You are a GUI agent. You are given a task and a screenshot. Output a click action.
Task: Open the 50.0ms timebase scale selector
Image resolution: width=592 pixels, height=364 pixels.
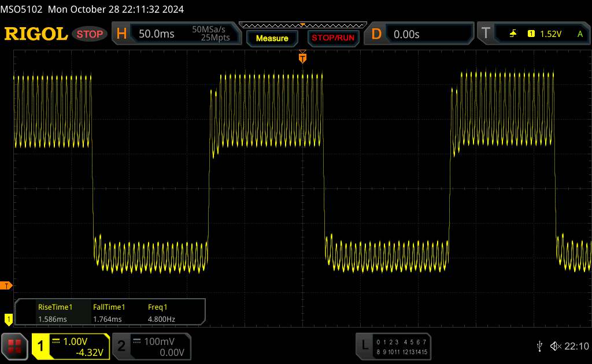[x=157, y=34]
